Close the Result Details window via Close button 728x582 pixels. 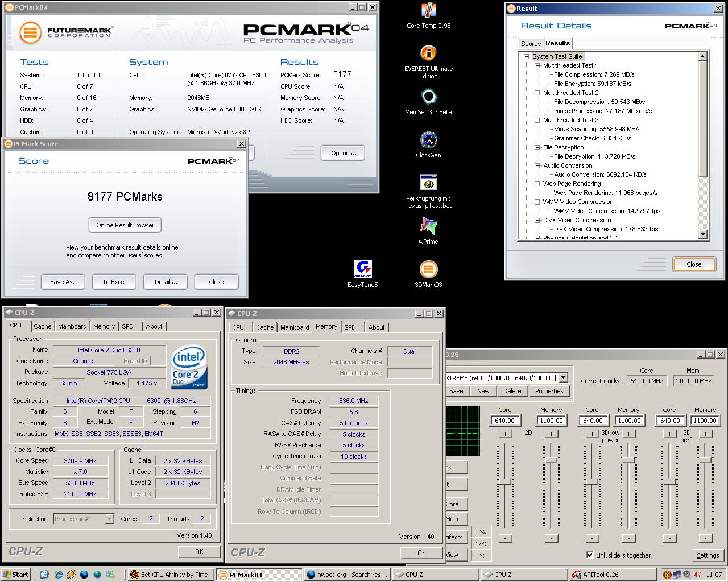click(694, 264)
